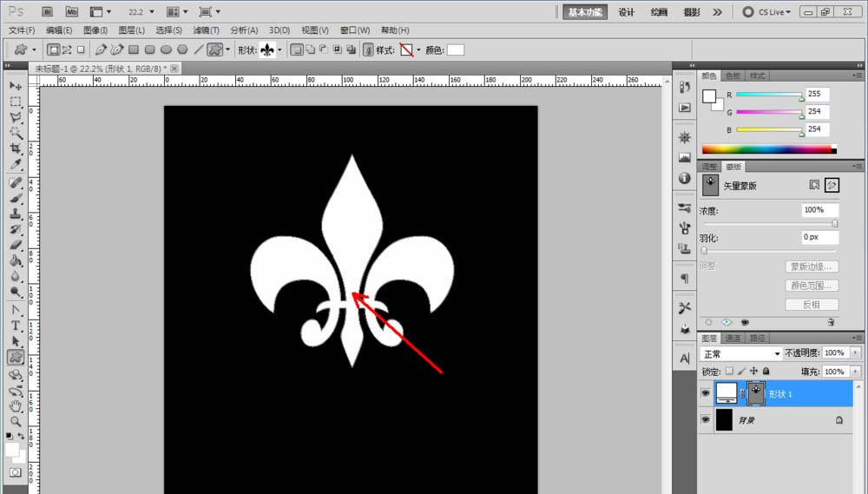Choose the Ellipse shape in options bar
868x494 pixels.
pos(166,50)
